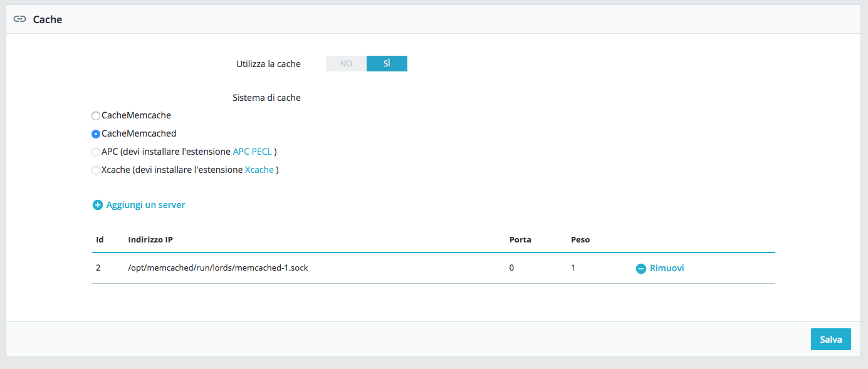Select the CacheMemcached radio option

point(96,133)
